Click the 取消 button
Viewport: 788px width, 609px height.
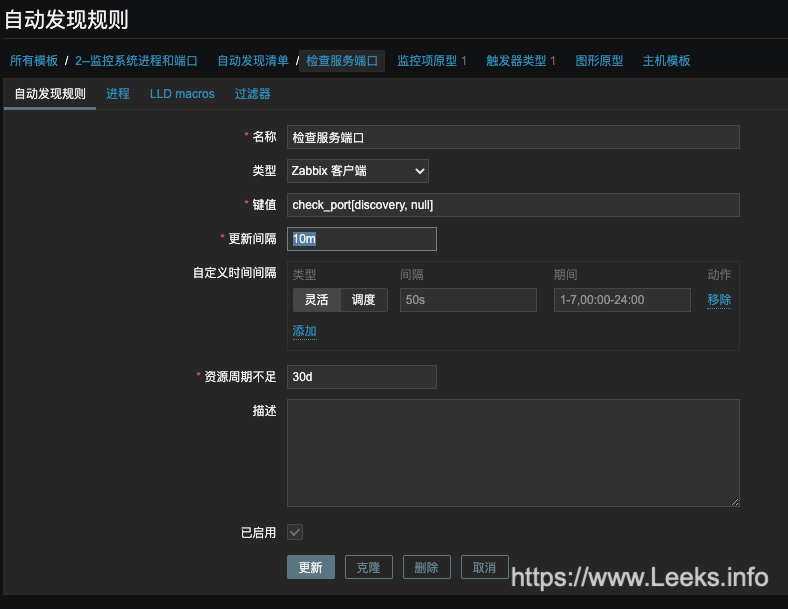pos(484,567)
